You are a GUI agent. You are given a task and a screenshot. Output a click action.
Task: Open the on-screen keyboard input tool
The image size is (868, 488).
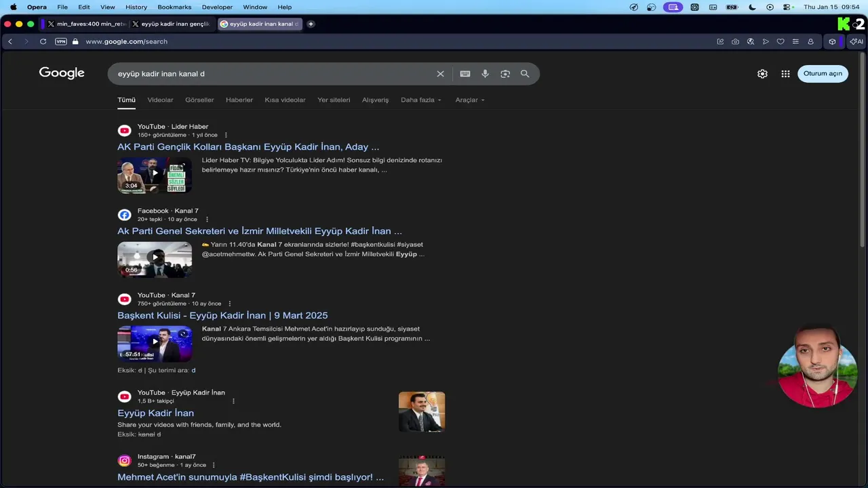[x=465, y=74]
